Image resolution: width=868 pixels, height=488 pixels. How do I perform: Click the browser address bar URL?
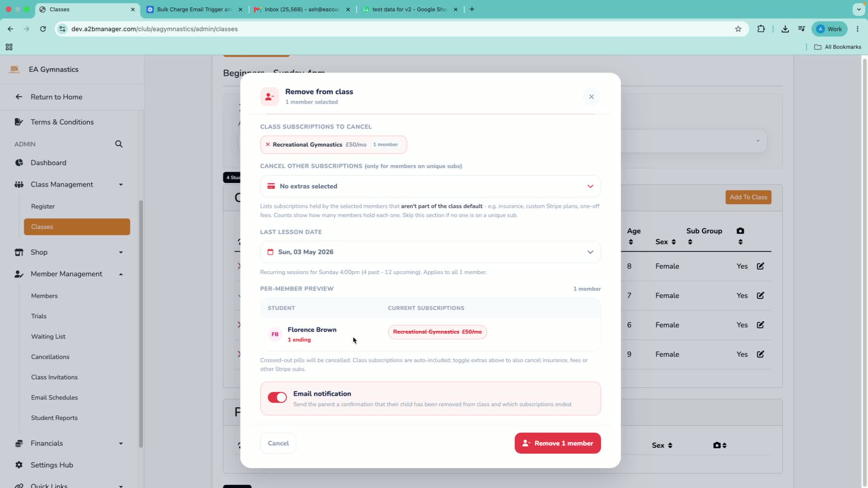point(155,29)
